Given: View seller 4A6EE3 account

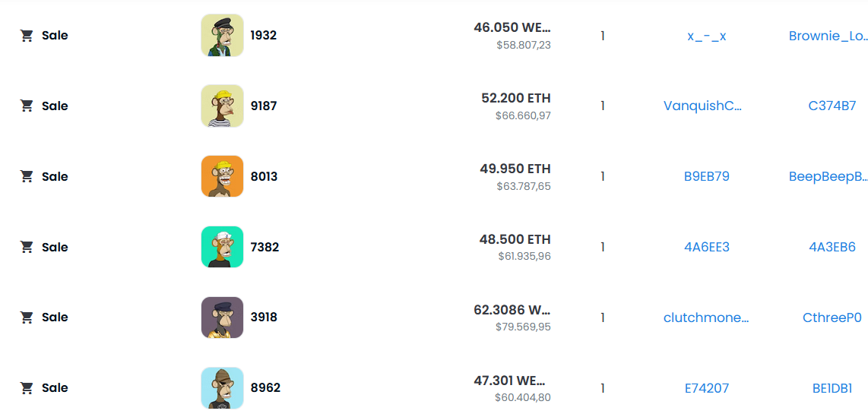Looking at the screenshot, I should click(706, 247).
